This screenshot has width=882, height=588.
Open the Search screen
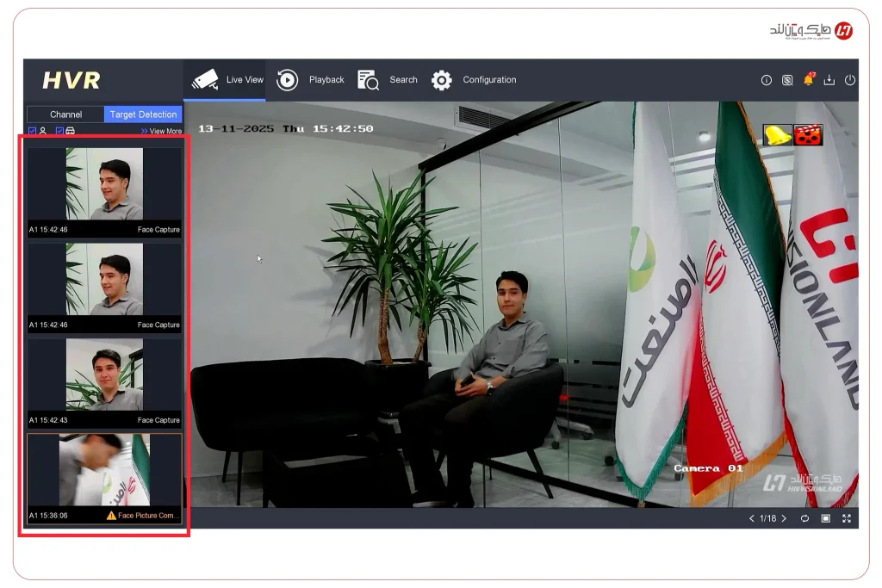403,79
